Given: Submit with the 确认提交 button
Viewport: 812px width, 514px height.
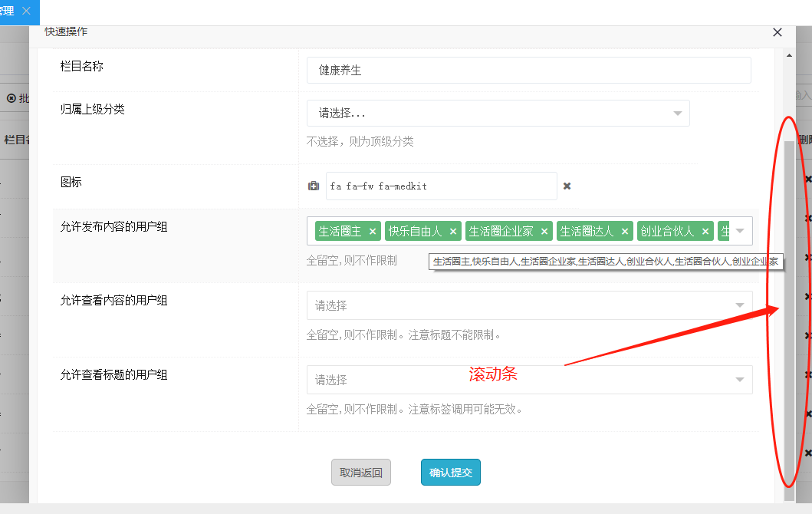Looking at the screenshot, I should [451, 473].
